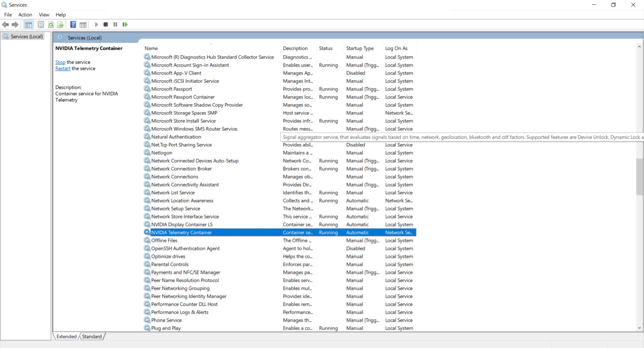
Task: Sort by the Log On As header
Action: 400,48
